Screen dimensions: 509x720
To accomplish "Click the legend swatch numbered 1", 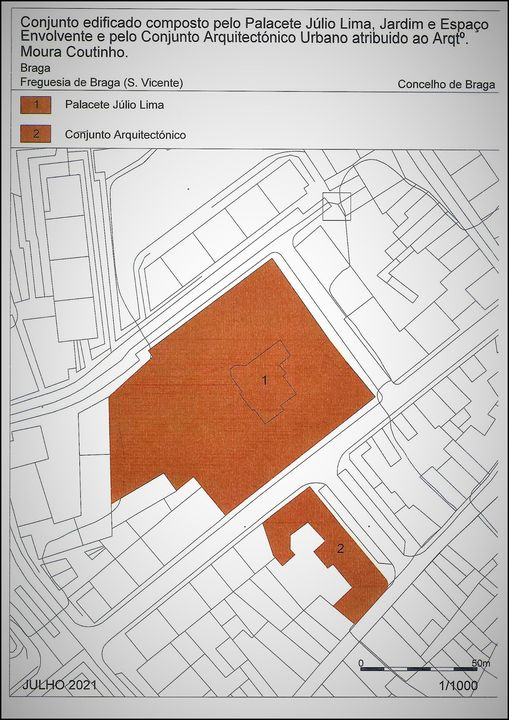I will (x=35, y=105).
